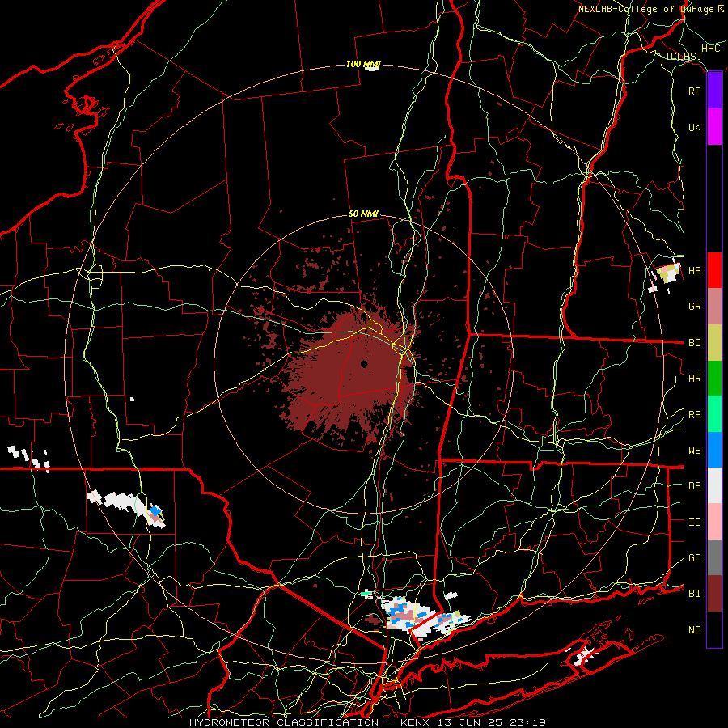This screenshot has width=728, height=728.
Task: Click the HHC product label
Action: (x=711, y=49)
